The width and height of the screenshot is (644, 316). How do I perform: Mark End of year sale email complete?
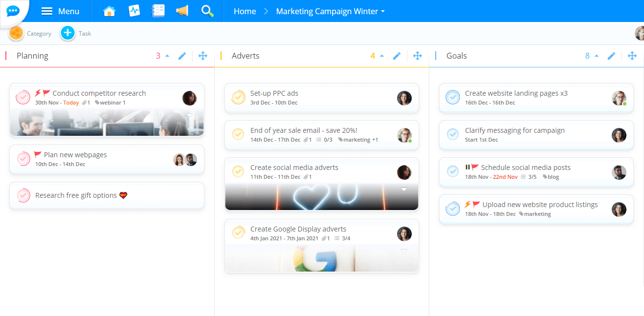(x=238, y=134)
